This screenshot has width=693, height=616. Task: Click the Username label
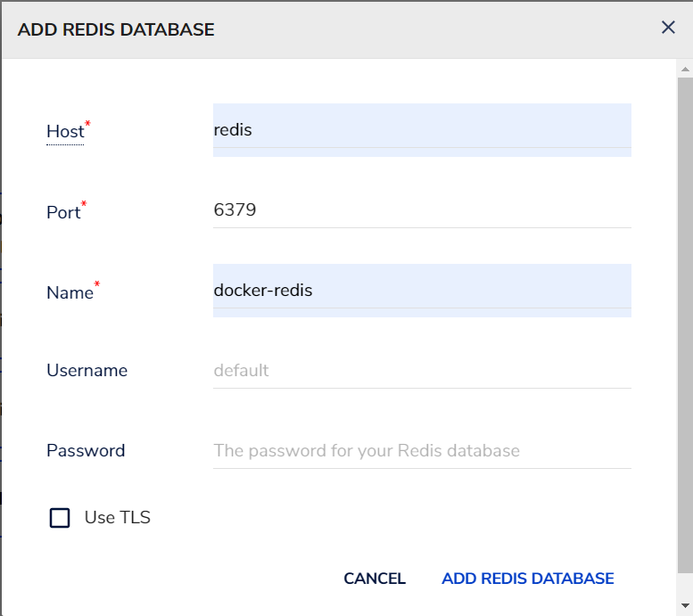87,370
